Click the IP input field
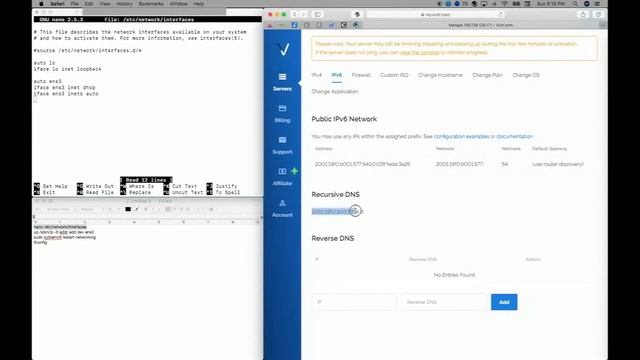Image resolution: width=640 pixels, height=360 pixels. pos(354,302)
